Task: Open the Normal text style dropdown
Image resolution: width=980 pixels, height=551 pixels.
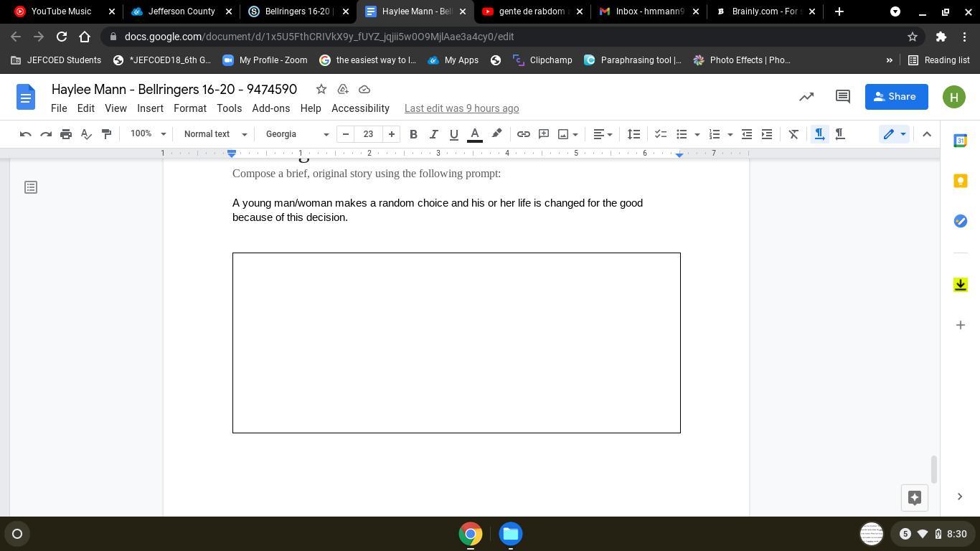Action: 215,134
